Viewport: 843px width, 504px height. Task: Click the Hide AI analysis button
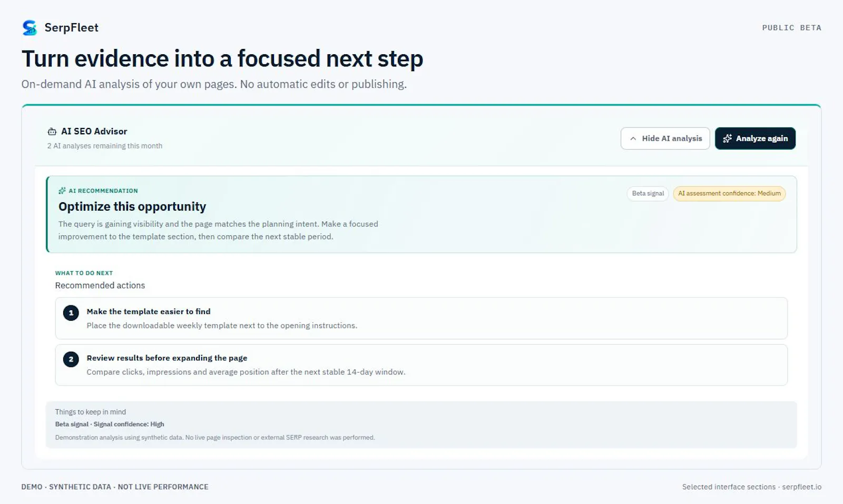[x=665, y=139]
